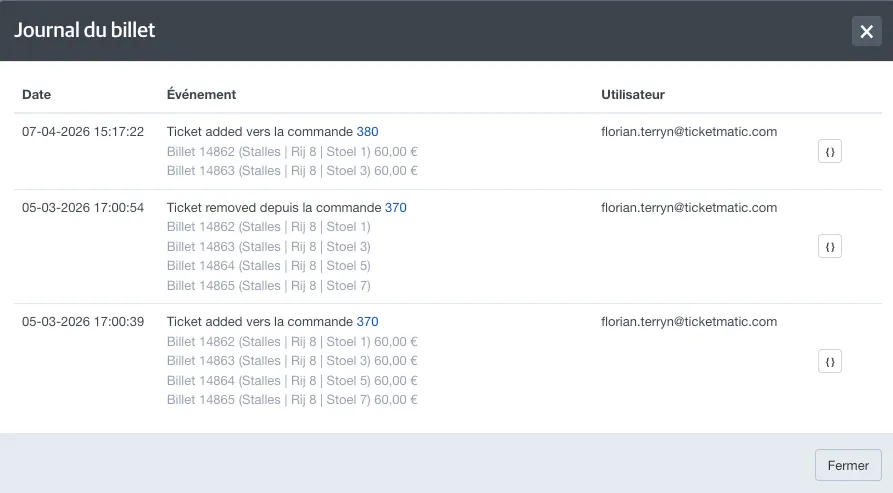
Task: Click user email in the 17:00:54 row
Action: 689,208
